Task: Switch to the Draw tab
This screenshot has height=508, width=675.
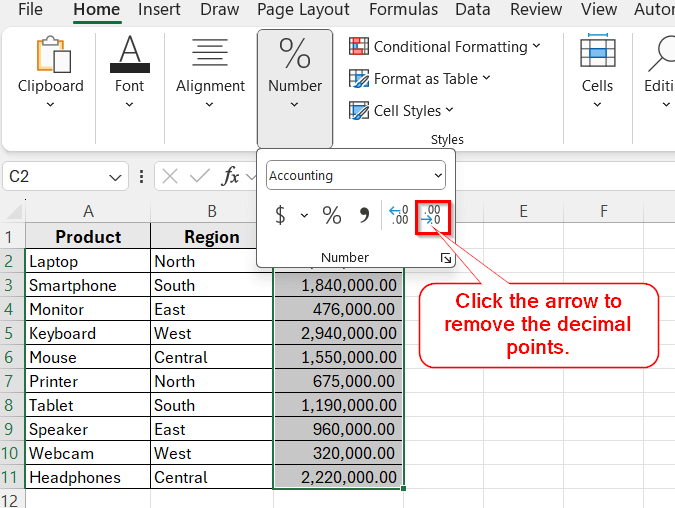Action: [220, 9]
